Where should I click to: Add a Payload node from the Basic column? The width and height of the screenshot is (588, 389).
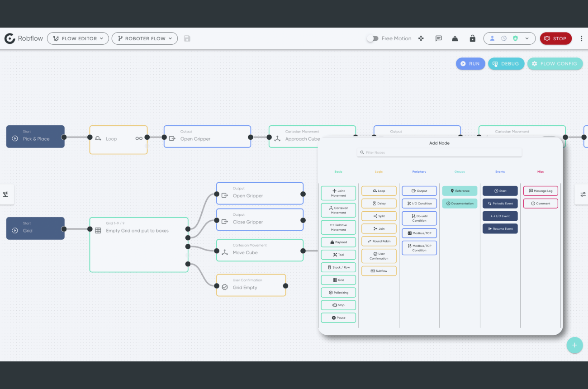(338, 242)
